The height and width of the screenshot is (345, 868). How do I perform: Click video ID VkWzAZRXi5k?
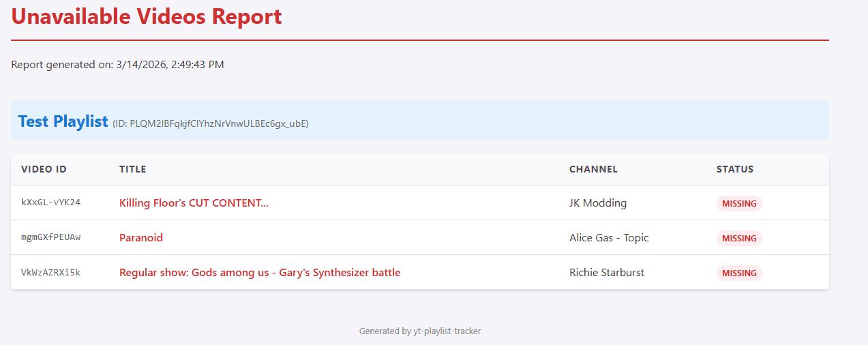pyautogui.click(x=51, y=273)
